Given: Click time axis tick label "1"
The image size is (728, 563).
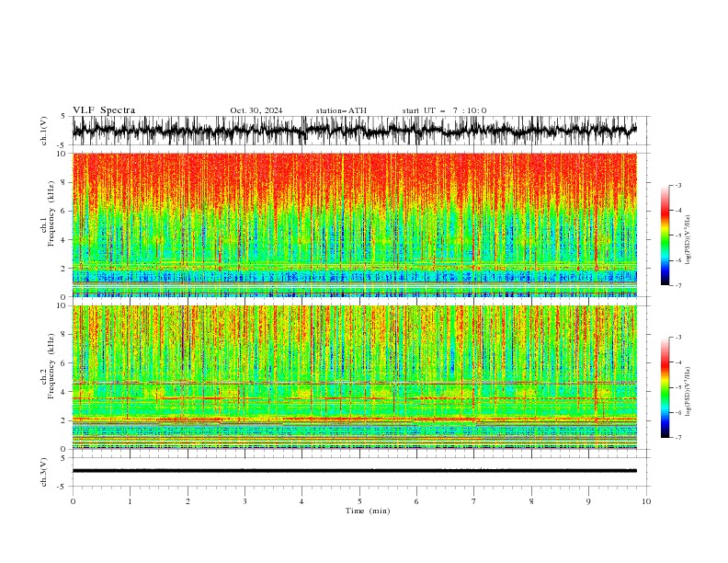Looking at the screenshot, I should coord(130,501).
